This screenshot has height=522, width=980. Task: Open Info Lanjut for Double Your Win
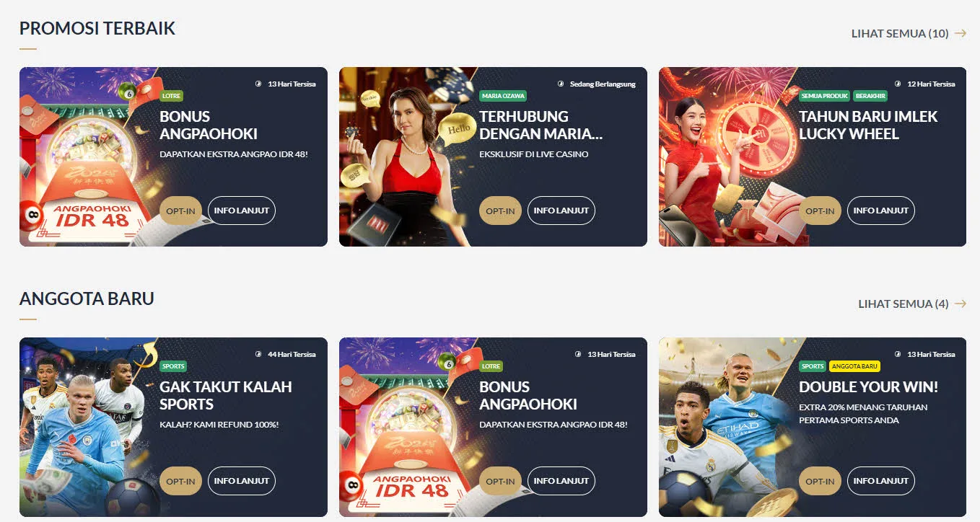pyautogui.click(x=881, y=481)
